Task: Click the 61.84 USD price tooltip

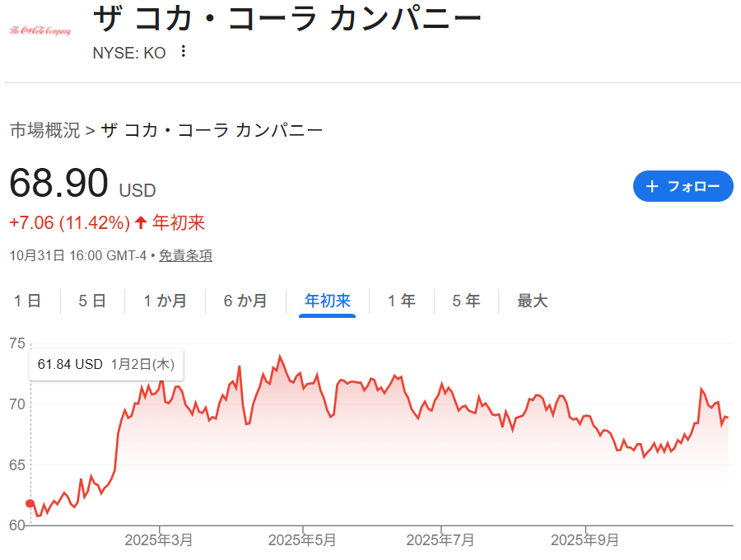Action: pos(106,364)
